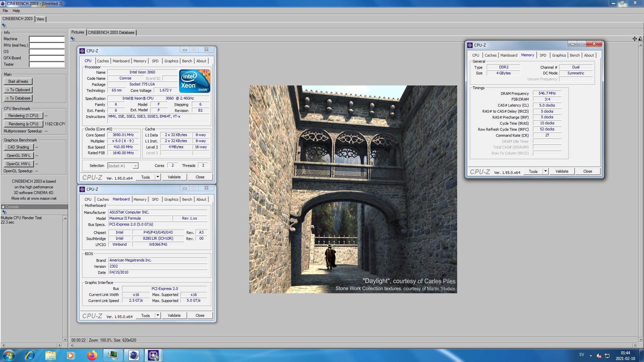Click the GFX-Board input field

coord(47,58)
